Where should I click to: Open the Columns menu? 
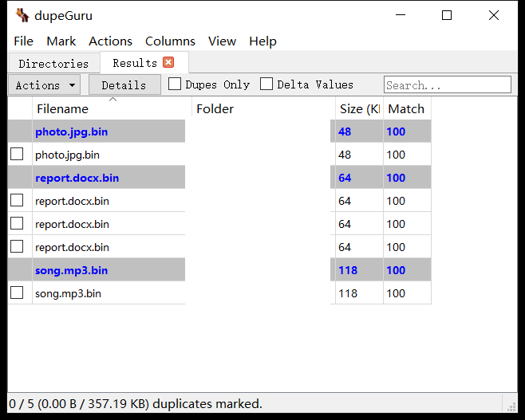click(170, 41)
